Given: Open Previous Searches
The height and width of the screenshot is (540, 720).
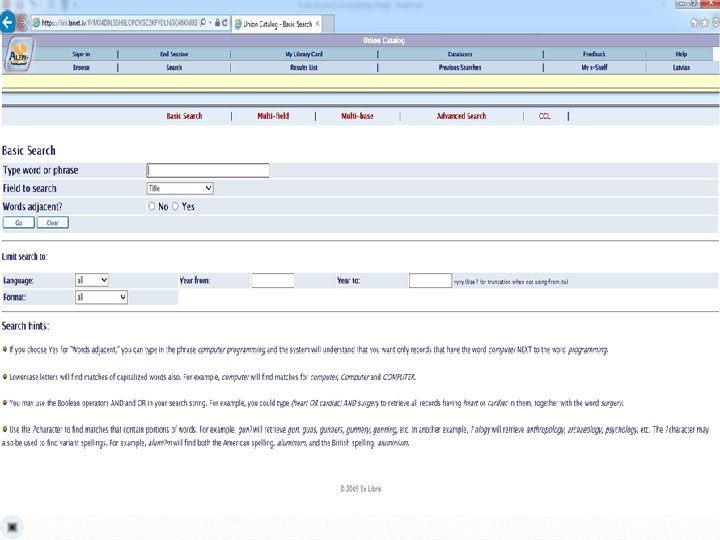Looking at the screenshot, I should [460, 68].
